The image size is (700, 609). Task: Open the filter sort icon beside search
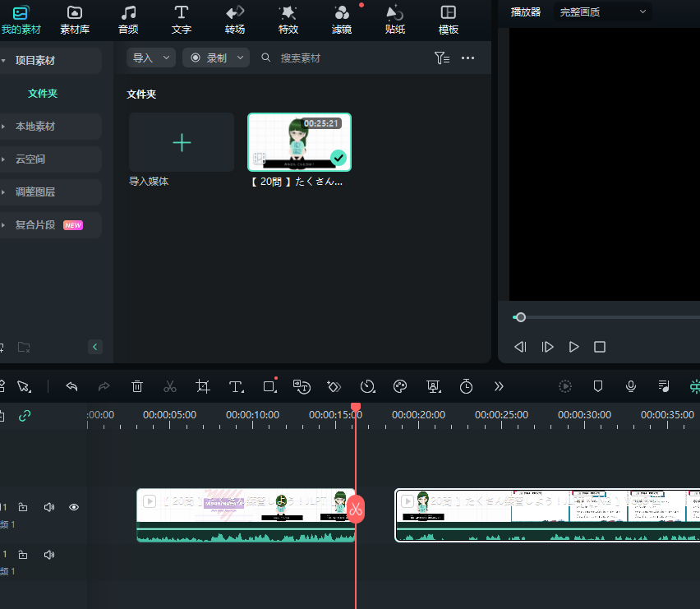pos(441,58)
